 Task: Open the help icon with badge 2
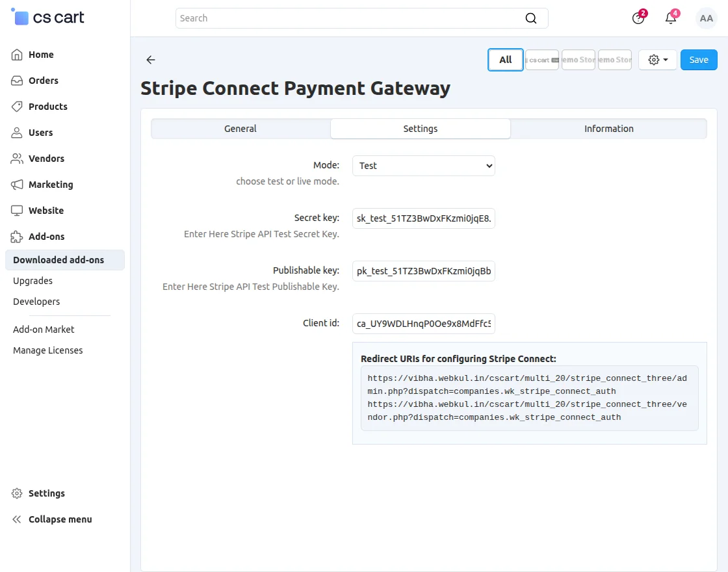(638, 18)
